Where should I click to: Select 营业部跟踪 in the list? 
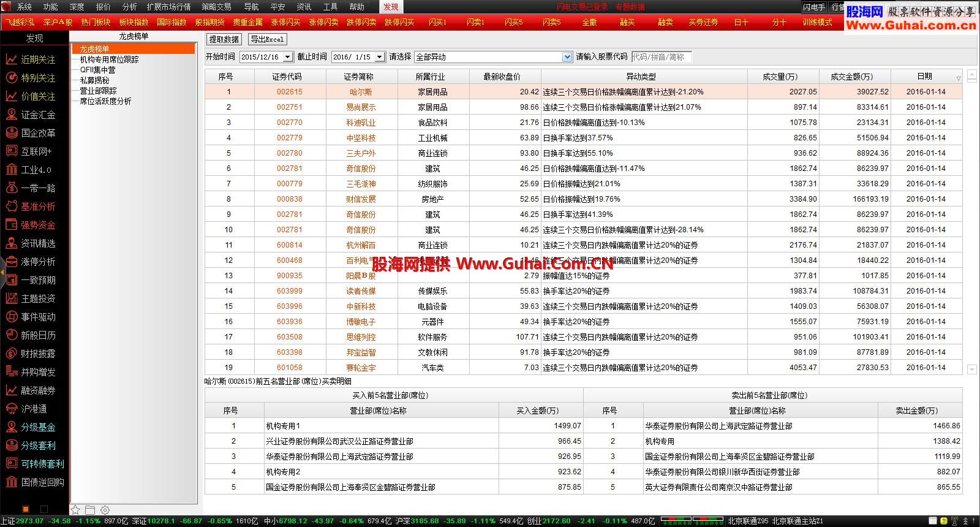[98, 91]
